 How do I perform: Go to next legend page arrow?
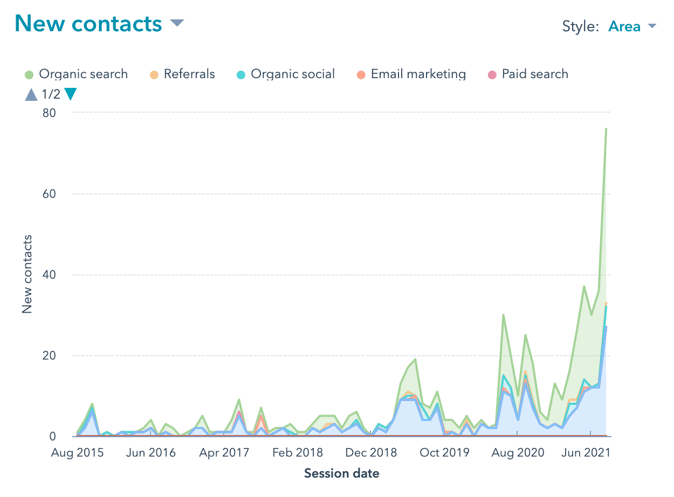point(70,94)
